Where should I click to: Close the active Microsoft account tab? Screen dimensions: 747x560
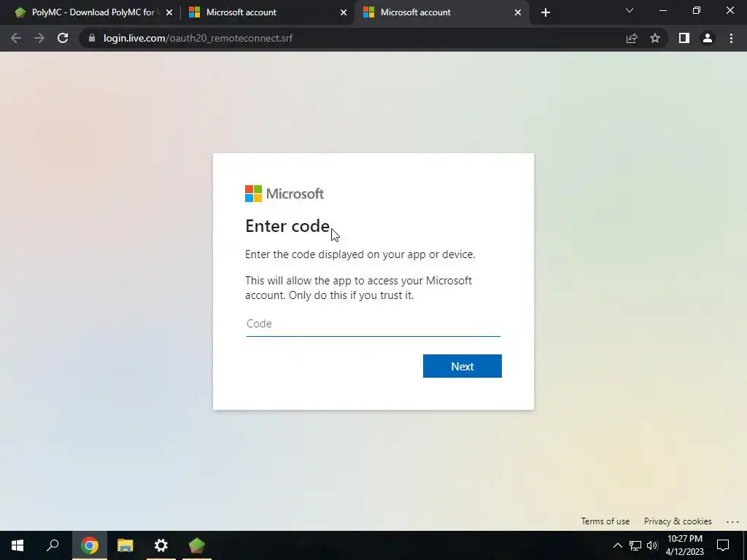coord(518,12)
